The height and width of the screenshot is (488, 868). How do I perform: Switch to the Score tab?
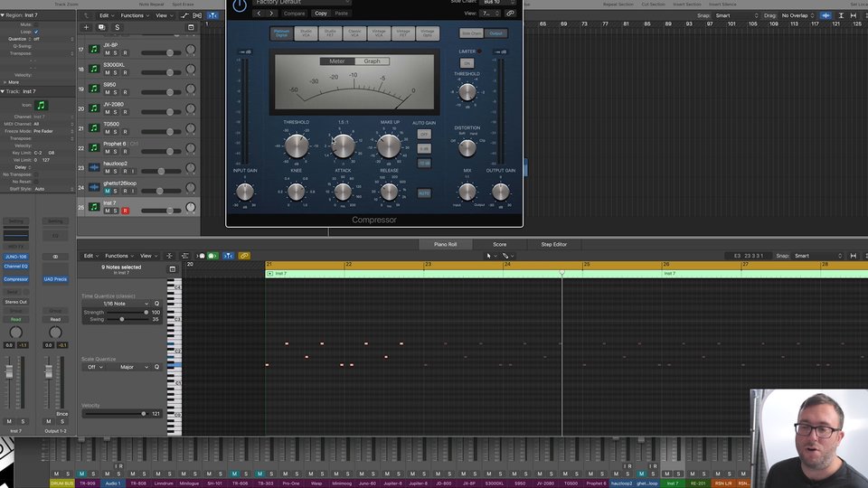[x=500, y=244]
